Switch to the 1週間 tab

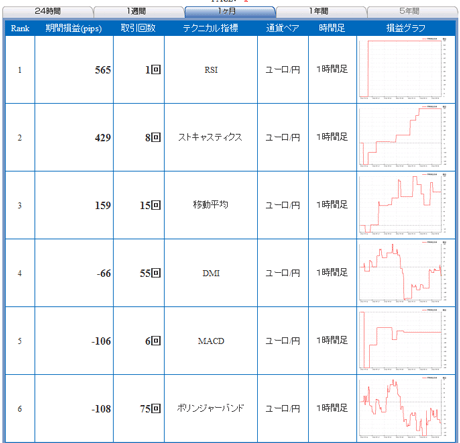[x=139, y=12]
